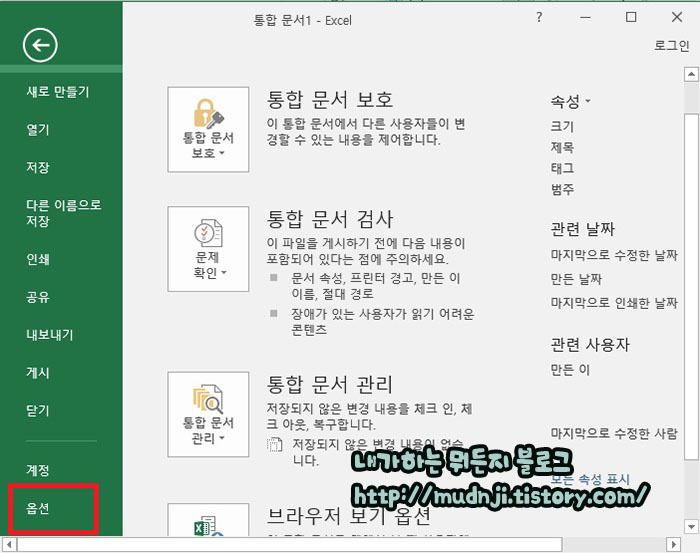700x553 pixels.
Task: Click horizontal scrollbar left arrow
Action: (x=9, y=545)
